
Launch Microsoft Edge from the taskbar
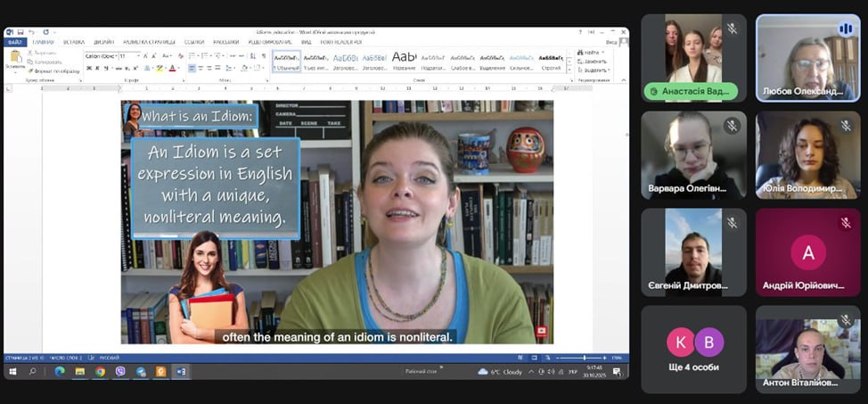click(59, 371)
